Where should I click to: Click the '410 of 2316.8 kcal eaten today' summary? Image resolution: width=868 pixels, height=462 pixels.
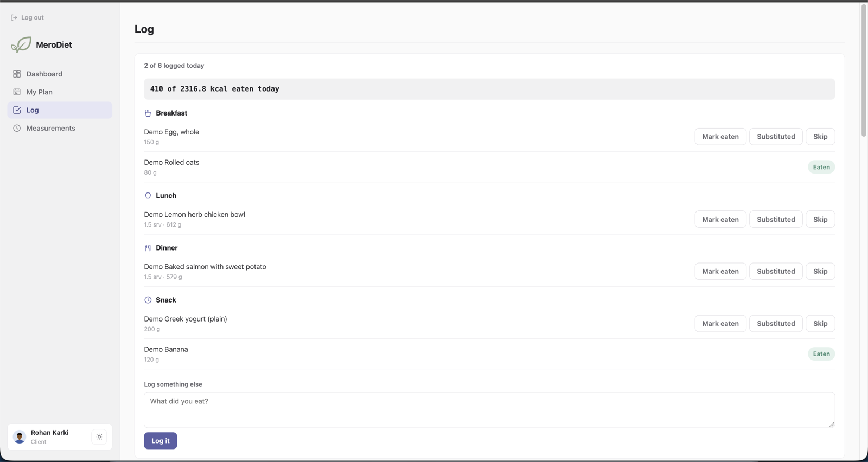489,89
